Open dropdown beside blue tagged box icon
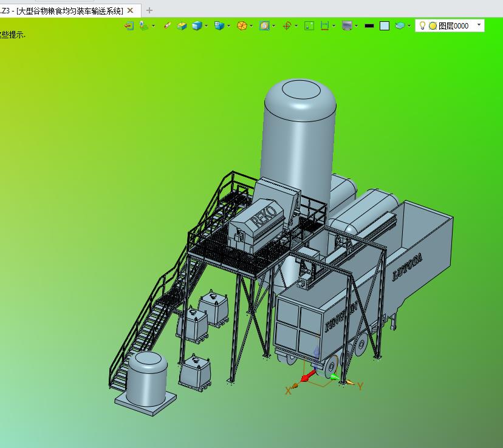503x448 pixels. click(x=229, y=26)
